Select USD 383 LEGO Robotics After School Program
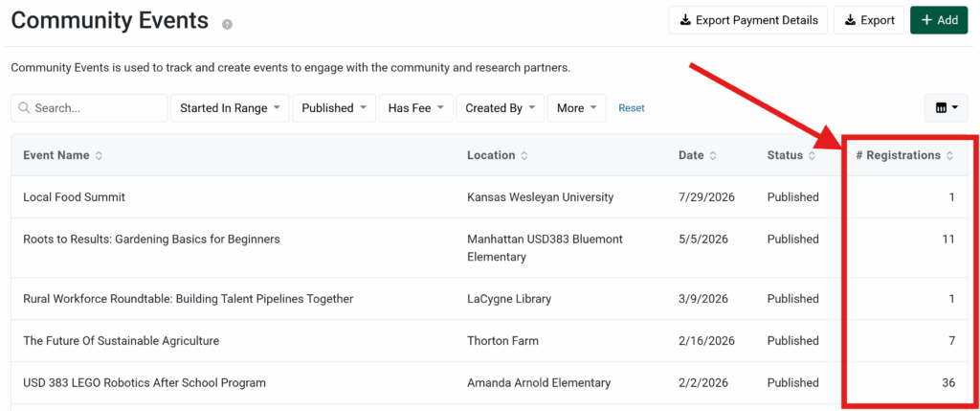The width and height of the screenshot is (980, 411). tap(145, 383)
